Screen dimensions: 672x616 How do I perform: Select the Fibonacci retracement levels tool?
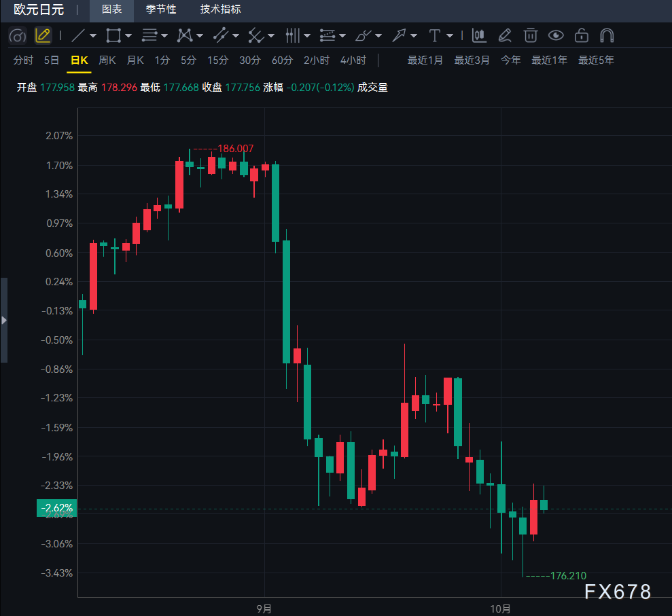point(328,35)
